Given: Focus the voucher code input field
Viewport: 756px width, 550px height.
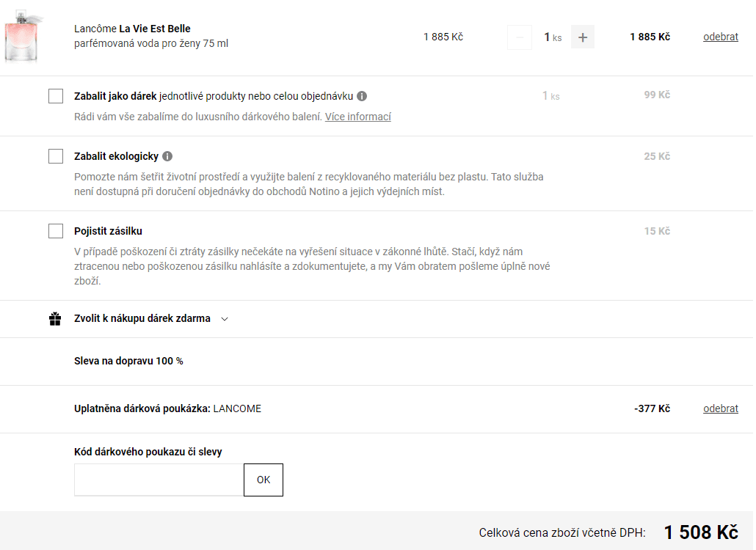Looking at the screenshot, I should point(159,480).
